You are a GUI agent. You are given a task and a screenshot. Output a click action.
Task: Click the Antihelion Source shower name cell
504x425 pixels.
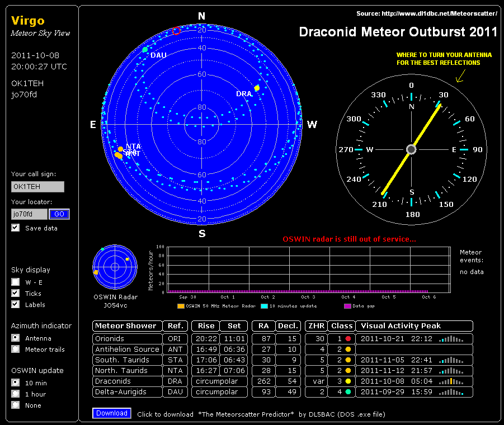pyautogui.click(x=128, y=349)
